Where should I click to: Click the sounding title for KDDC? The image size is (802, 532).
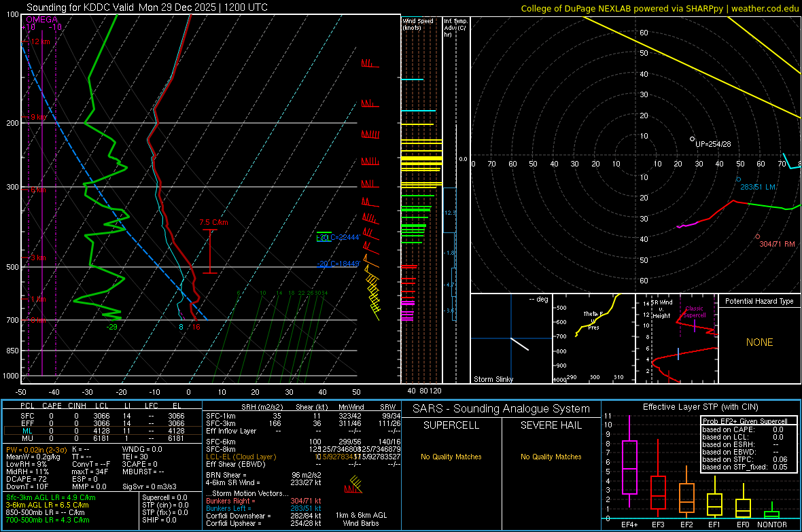[147, 7]
